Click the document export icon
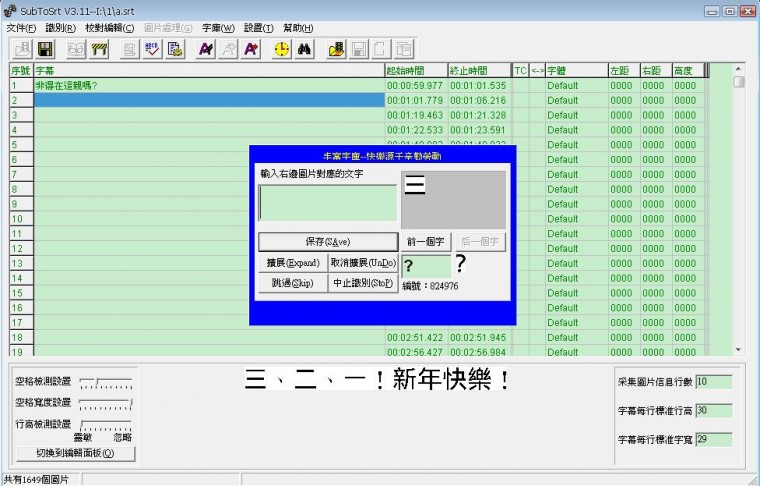The width and height of the screenshot is (760, 486). click(175, 49)
